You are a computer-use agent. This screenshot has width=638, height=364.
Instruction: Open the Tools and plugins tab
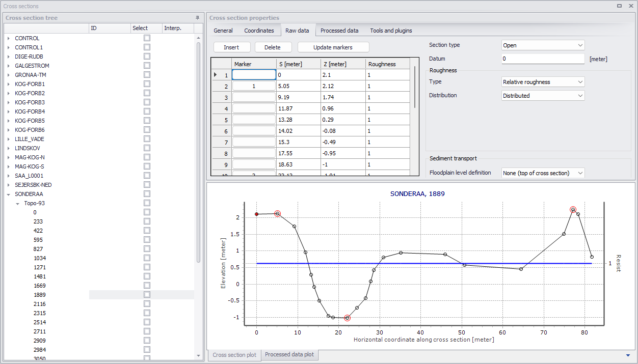click(x=391, y=31)
